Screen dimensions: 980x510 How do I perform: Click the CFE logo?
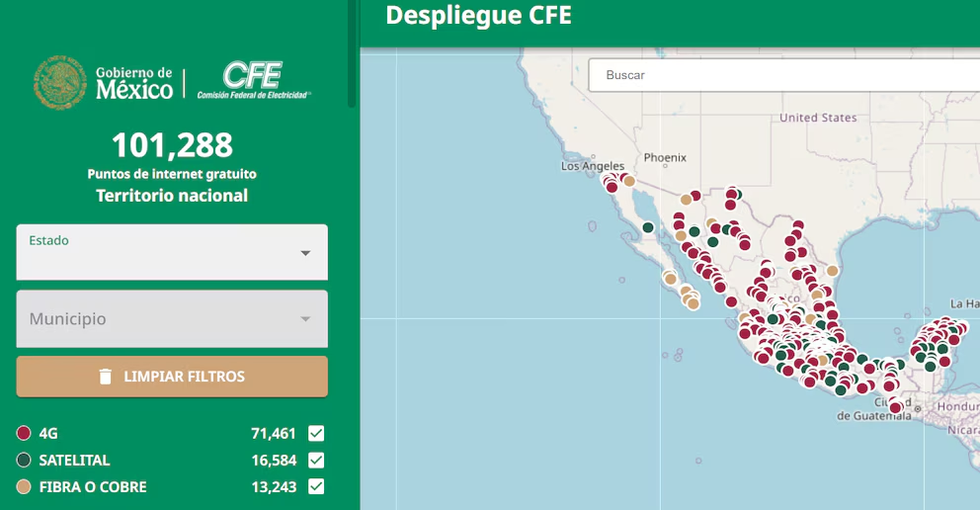tap(253, 81)
